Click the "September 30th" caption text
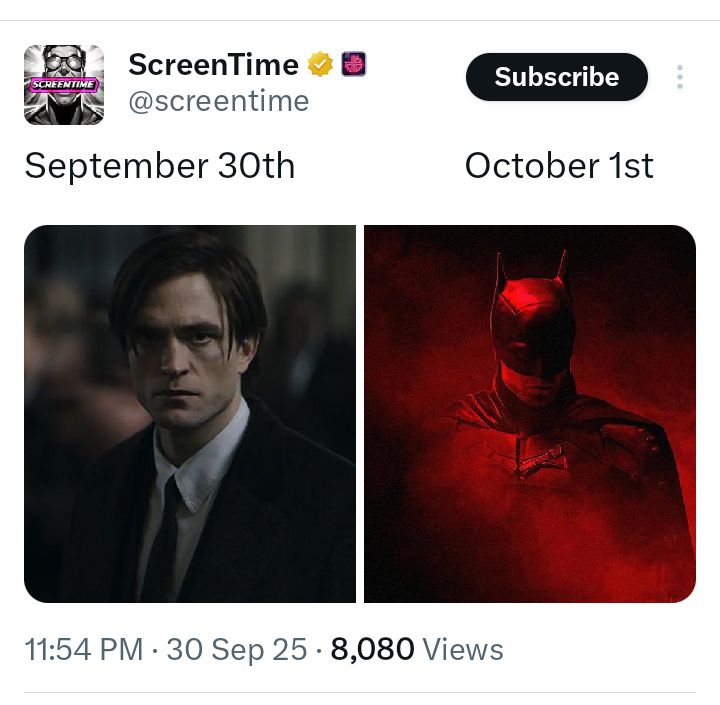This screenshot has height=705, width=720. 160,166
